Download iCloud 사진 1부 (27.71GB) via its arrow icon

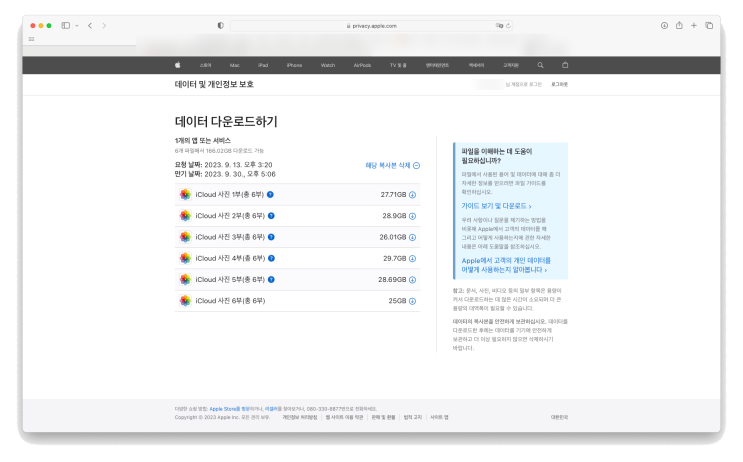point(412,195)
